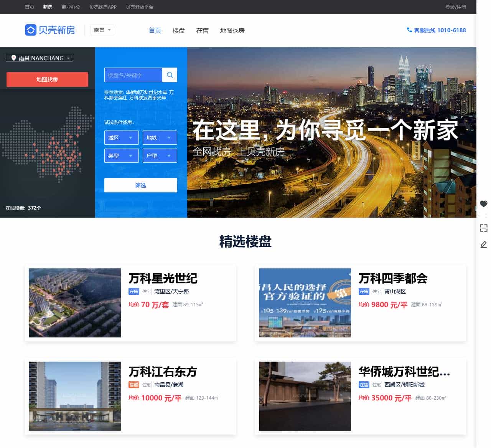Open the 万科星光世纪 listing title
The height and width of the screenshot is (448, 491).
click(x=163, y=278)
